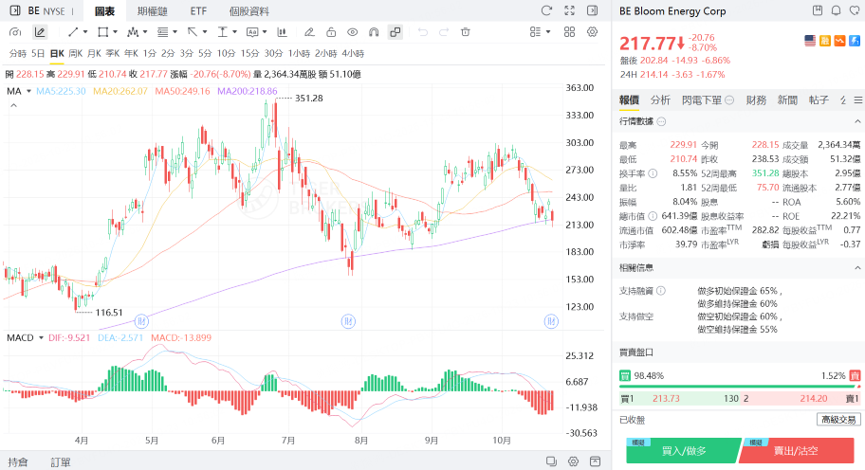The image size is (865, 470).
Task: Open the 持倉 positions tab at bottom
Action: coord(18,462)
